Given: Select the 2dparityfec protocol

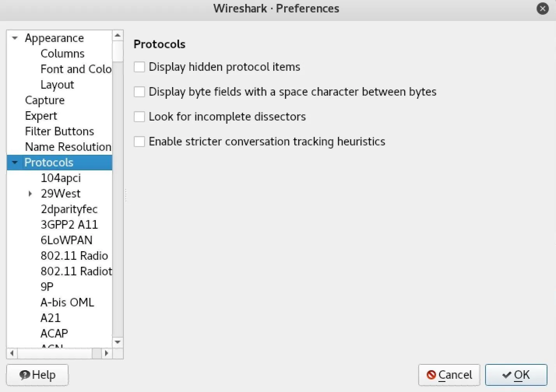Looking at the screenshot, I should click(69, 209).
